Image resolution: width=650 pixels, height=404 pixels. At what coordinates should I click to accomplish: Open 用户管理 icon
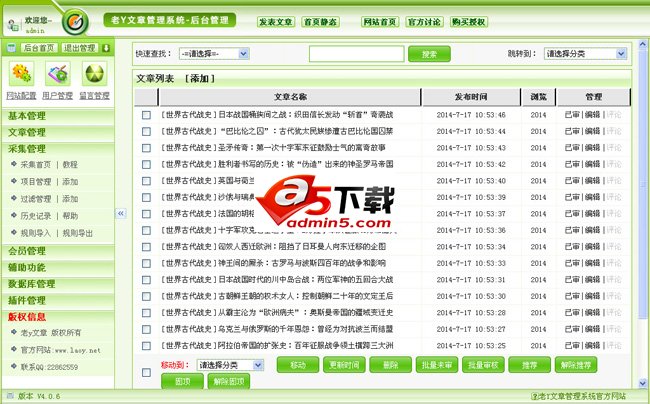point(58,74)
